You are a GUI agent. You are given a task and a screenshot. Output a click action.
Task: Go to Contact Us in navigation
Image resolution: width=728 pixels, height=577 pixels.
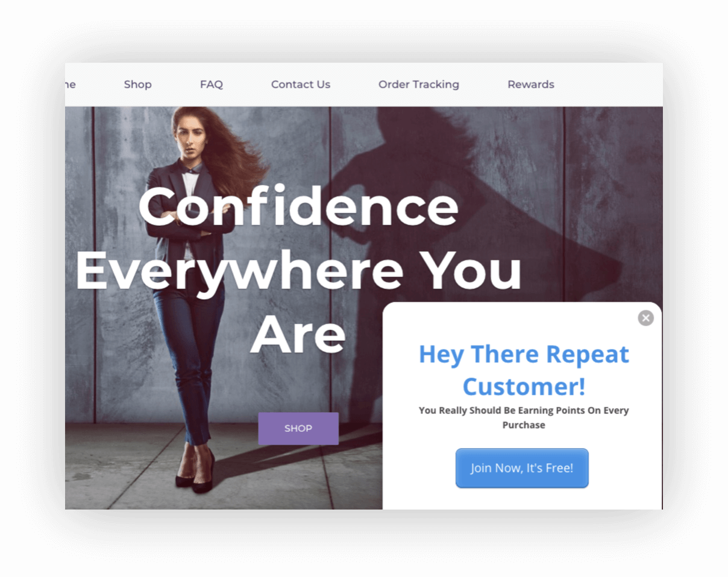tap(301, 84)
